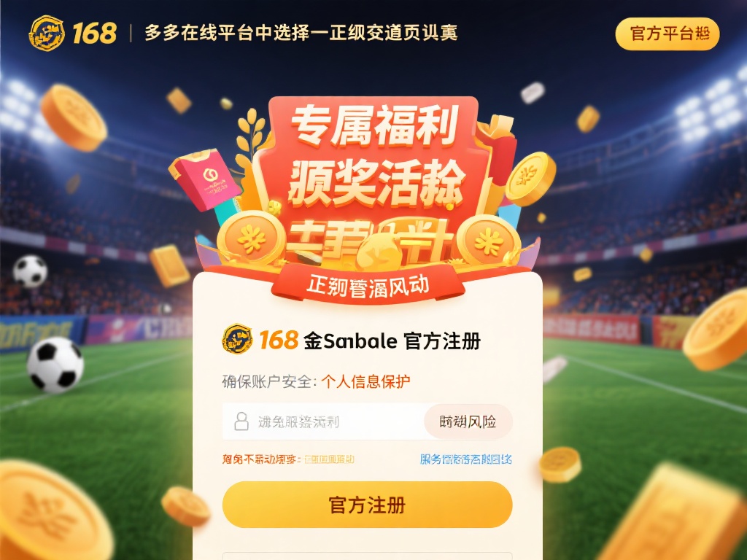The height and width of the screenshot is (560, 747).
Task: Click the gold coin under banner's left side
Action: click(x=251, y=238)
